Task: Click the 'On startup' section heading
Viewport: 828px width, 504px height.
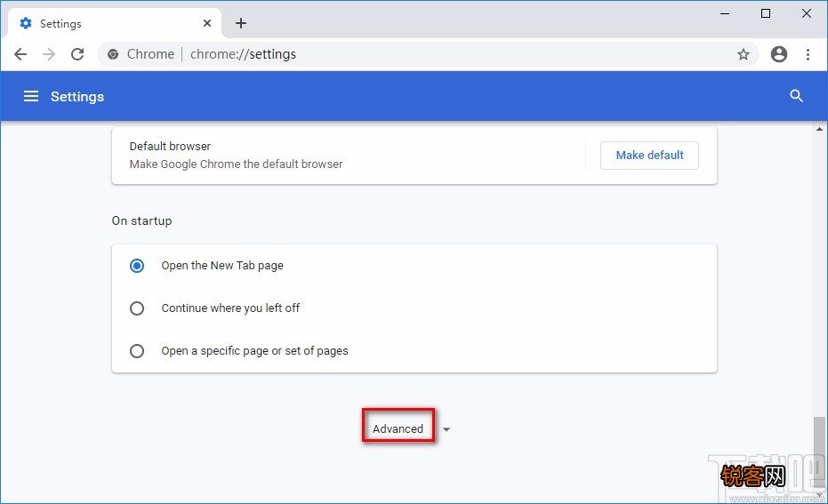Action: tap(141, 220)
